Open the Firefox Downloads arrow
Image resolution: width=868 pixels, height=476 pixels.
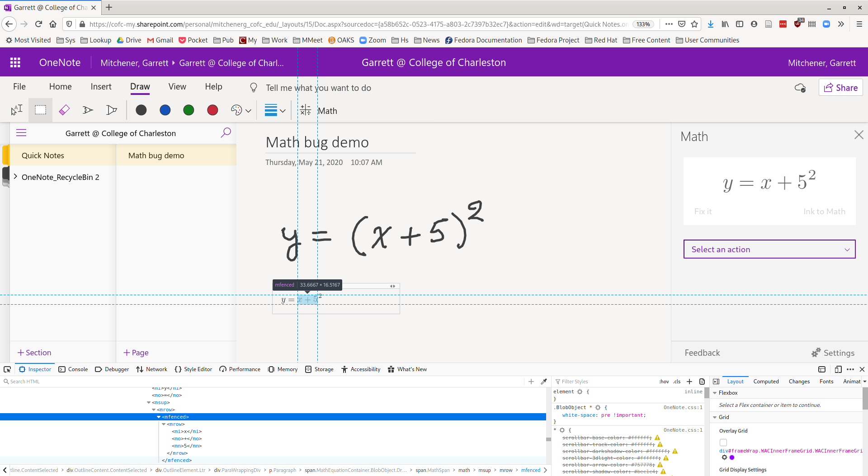(x=711, y=24)
